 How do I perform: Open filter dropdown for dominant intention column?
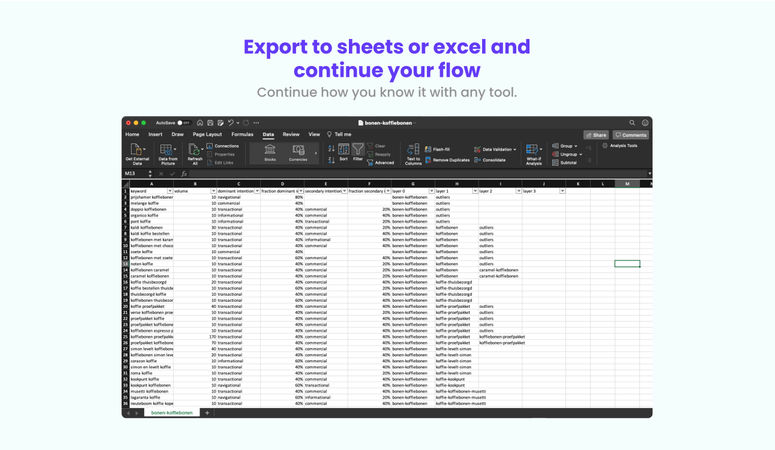[x=257, y=191]
